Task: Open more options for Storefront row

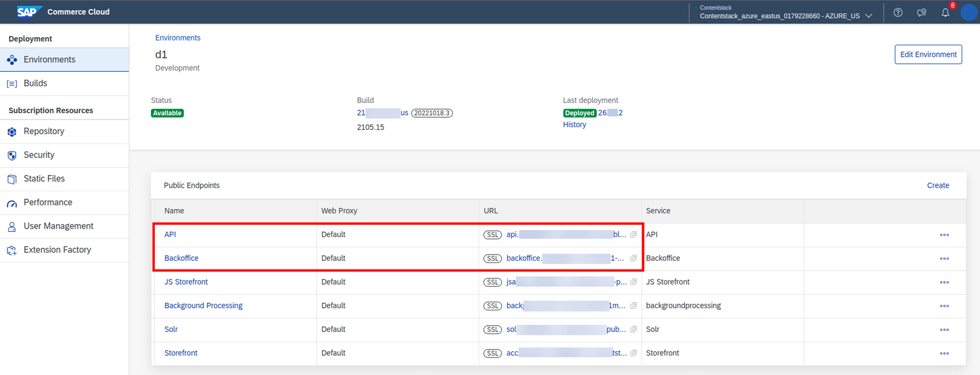Action: 944,353
